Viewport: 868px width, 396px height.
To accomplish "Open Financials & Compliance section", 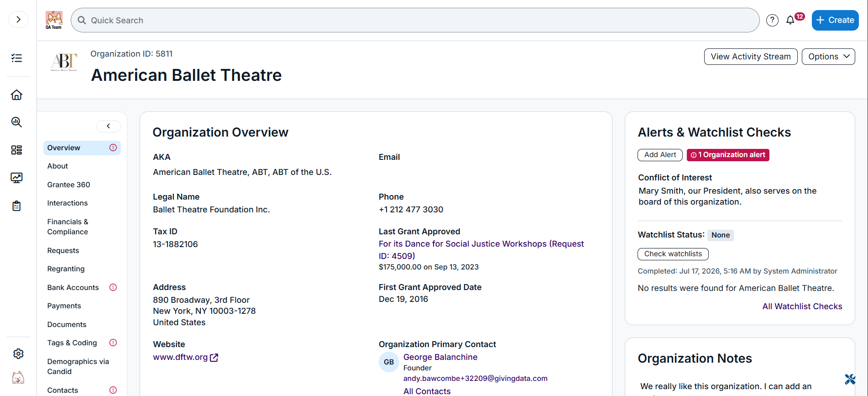I will 68,227.
